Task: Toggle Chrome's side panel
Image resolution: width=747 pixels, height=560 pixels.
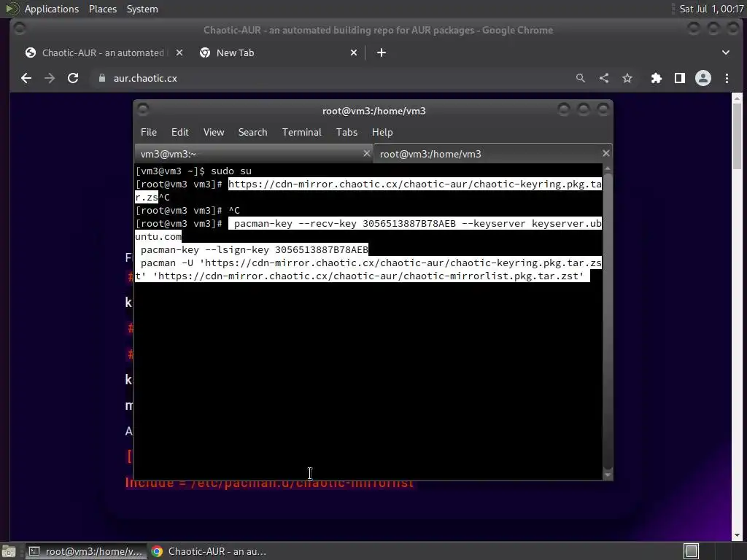Action: pyautogui.click(x=680, y=78)
